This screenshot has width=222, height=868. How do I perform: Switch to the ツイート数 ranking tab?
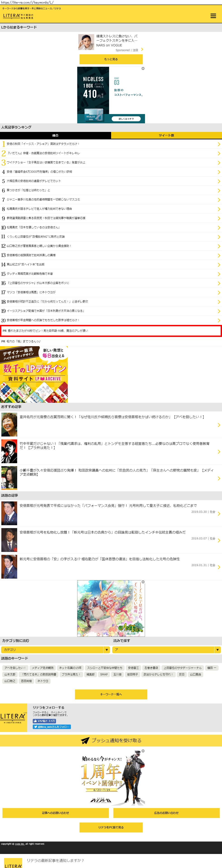pyautogui.click(x=166, y=135)
